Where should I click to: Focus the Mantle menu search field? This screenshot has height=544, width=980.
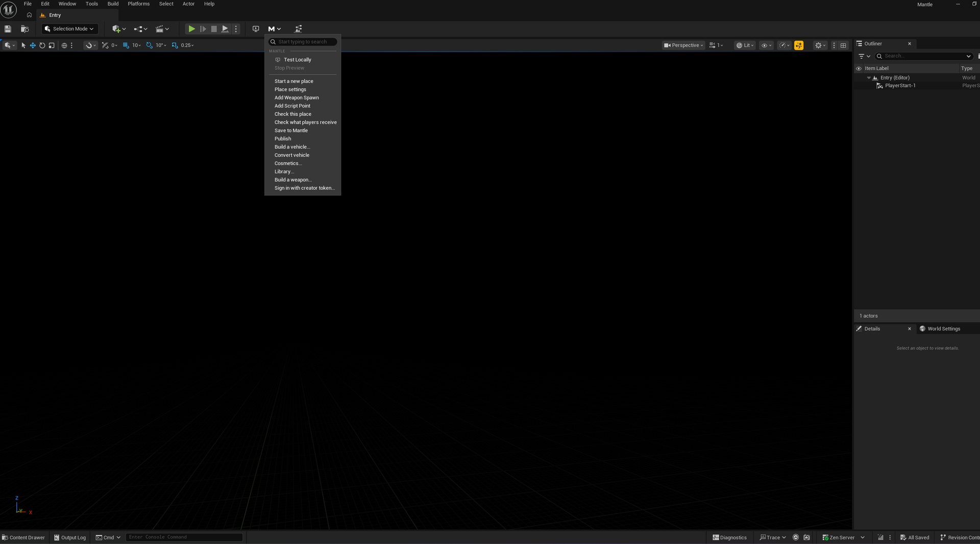(x=303, y=42)
